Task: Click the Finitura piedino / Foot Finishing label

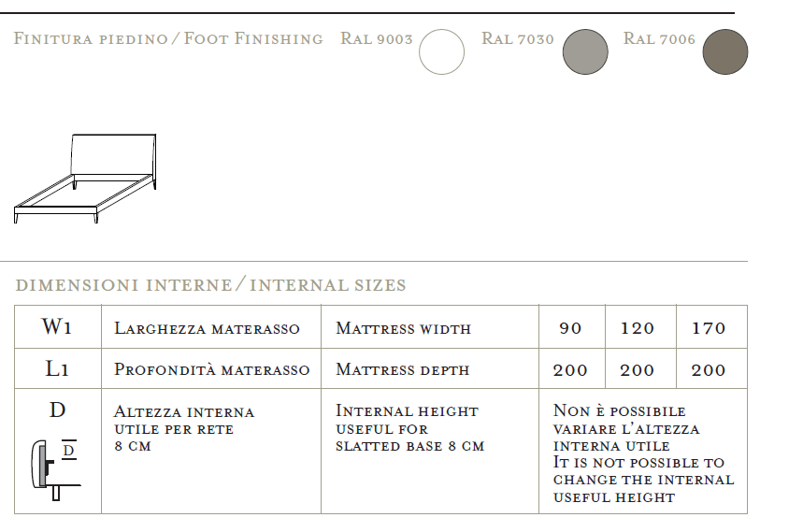Action: (x=168, y=38)
